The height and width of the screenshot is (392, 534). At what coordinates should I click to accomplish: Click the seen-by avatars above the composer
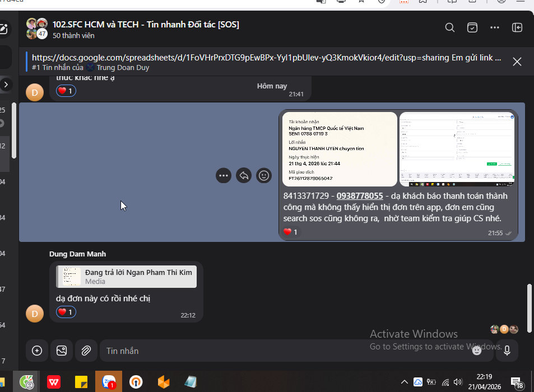(504, 329)
